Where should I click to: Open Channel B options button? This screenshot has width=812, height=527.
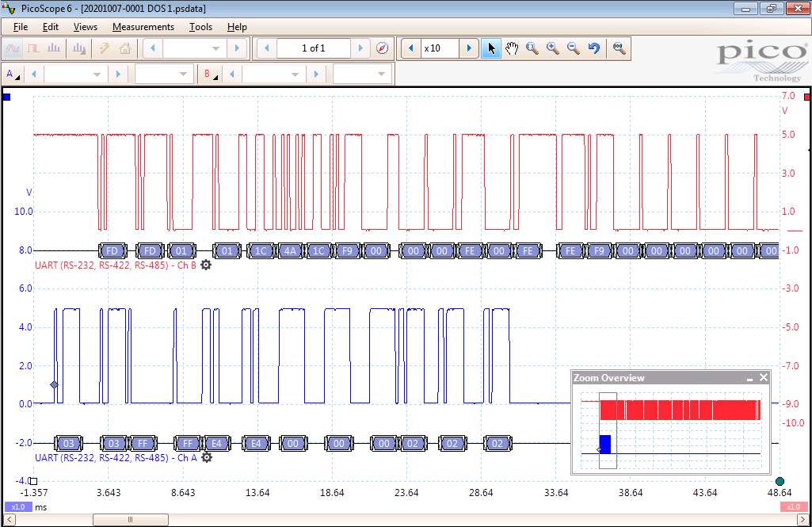pos(210,74)
